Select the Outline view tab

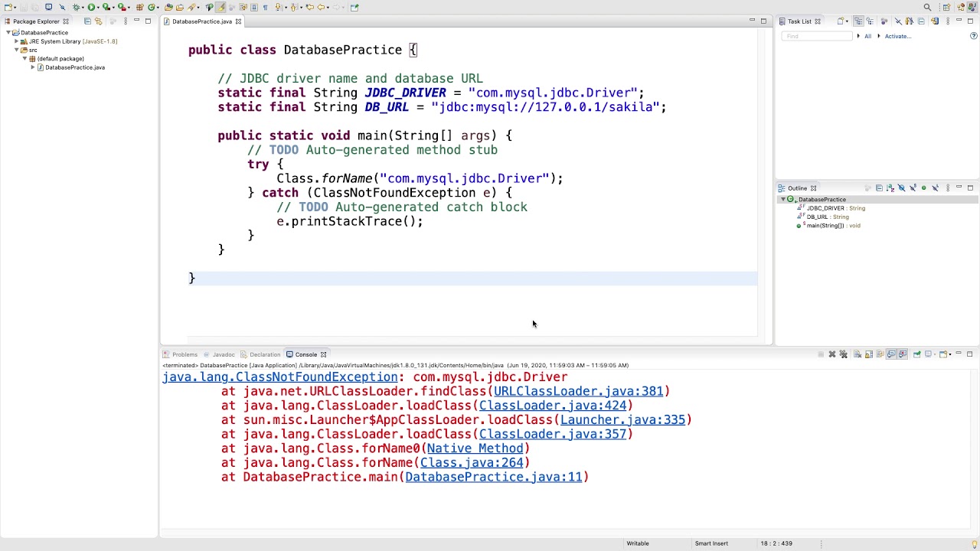point(797,188)
